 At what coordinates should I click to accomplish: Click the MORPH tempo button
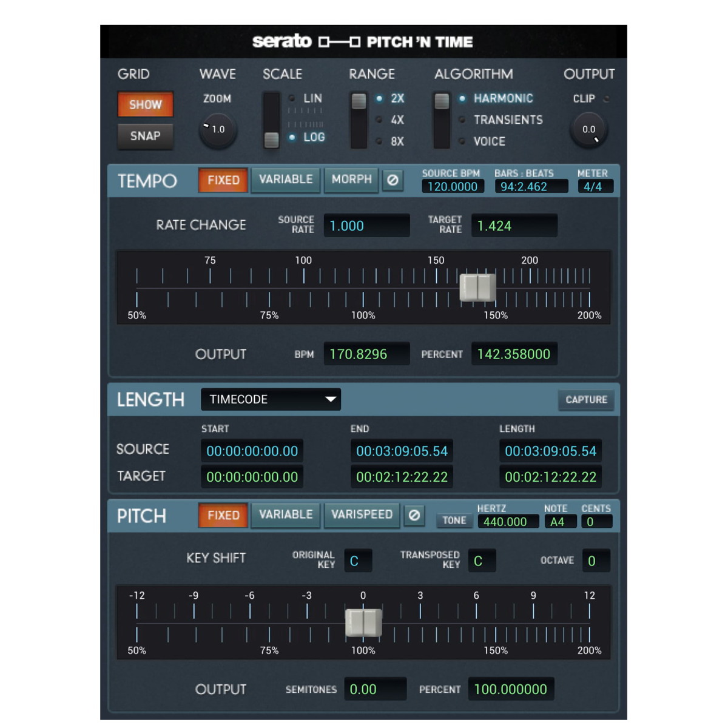351,180
